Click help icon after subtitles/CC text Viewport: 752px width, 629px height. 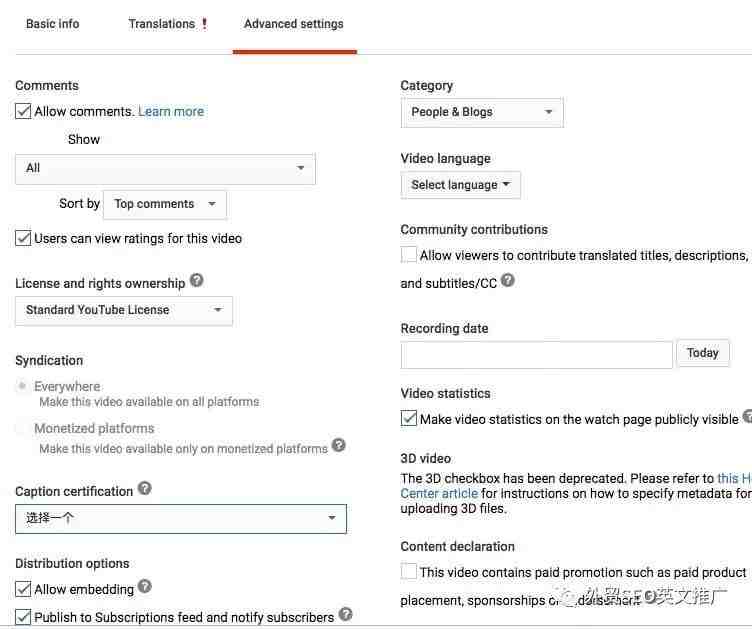click(x=508, y=280)
